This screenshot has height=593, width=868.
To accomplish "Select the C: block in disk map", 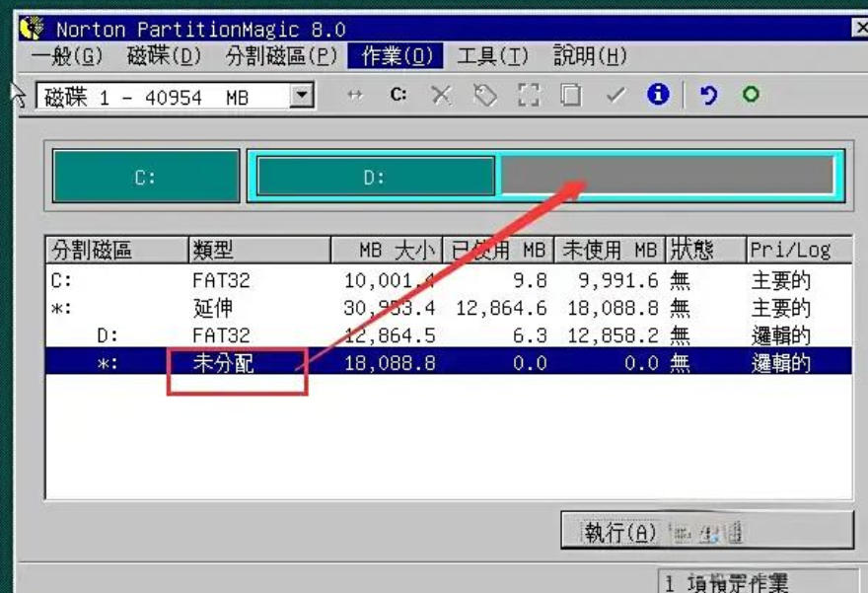I will tap(146, 177).
